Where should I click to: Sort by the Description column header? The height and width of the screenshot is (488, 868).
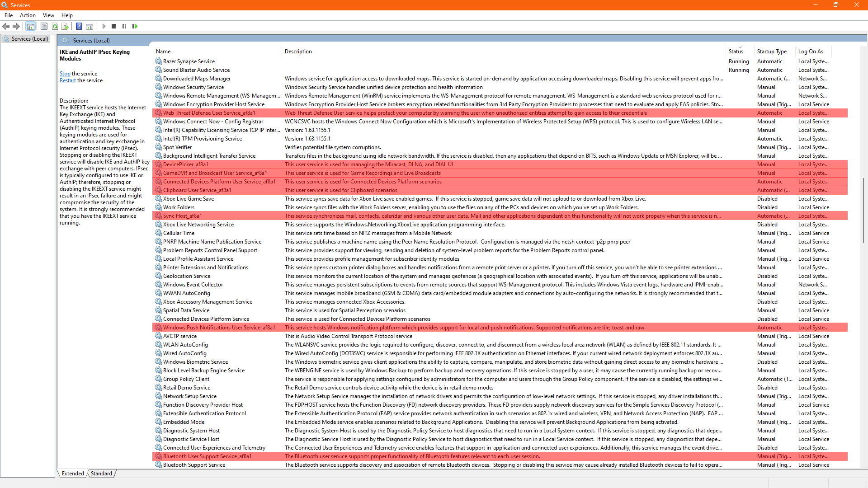pyautogui.click(x=504, y=51)
